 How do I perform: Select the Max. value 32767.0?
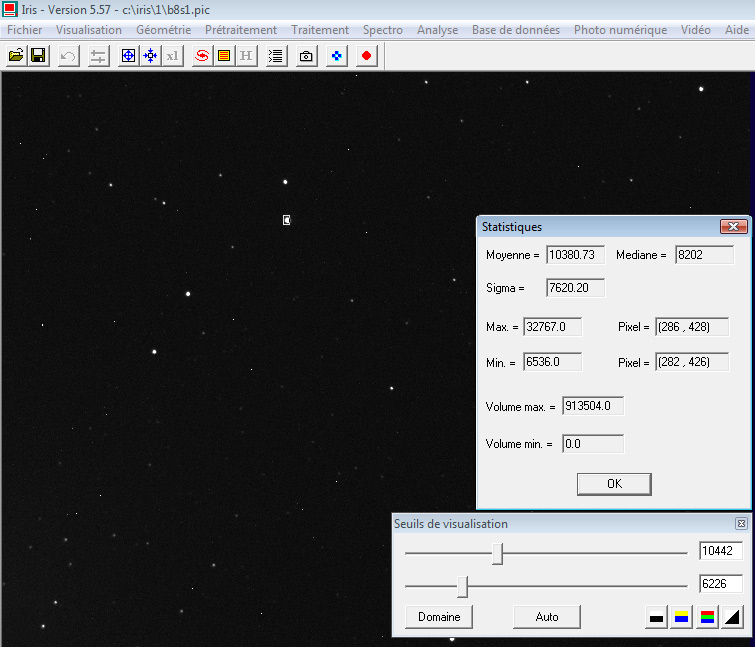552,327
